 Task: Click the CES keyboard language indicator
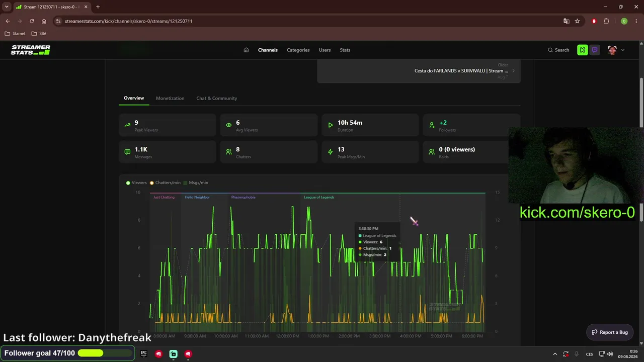pos(589,354)
